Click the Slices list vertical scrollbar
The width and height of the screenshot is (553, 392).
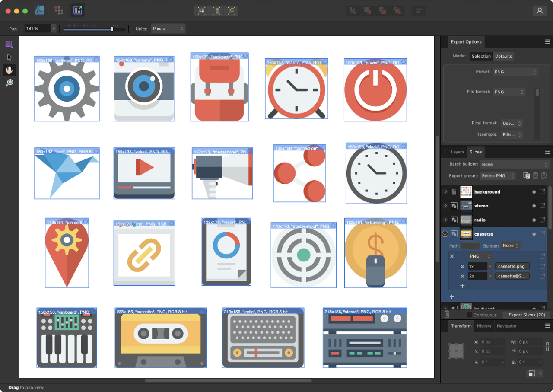pyautogui.click(x=550, y=208)
